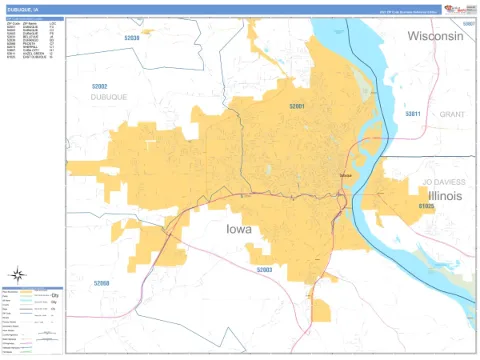
Task: Click the compass rose symbol
Action: [17, 275]
